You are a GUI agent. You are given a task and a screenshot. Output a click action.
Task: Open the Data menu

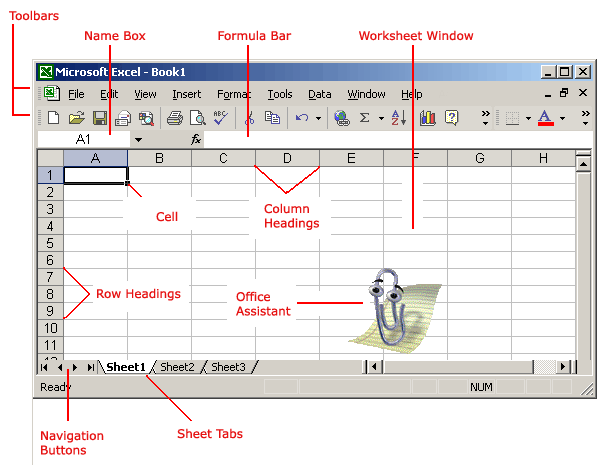(320, 94)
